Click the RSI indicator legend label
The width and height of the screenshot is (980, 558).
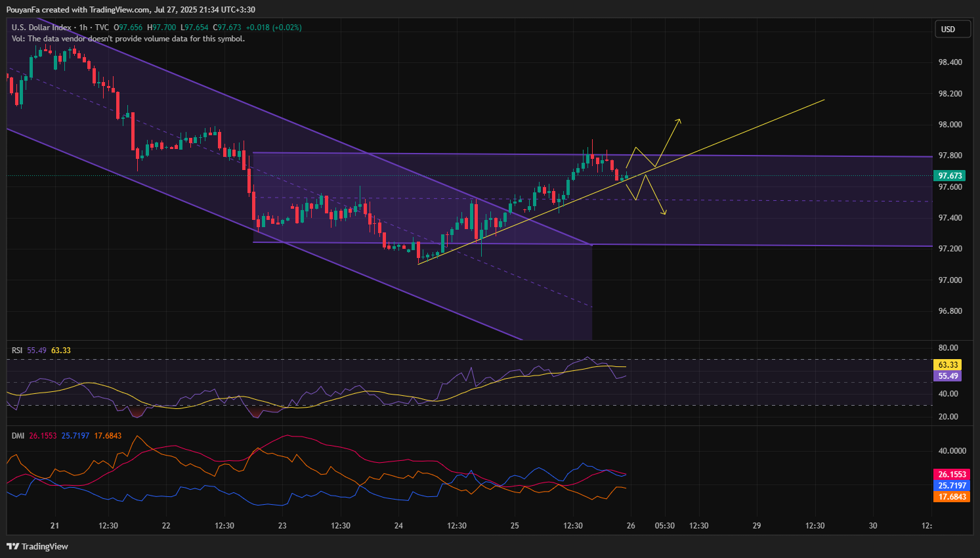click(17, 351)
